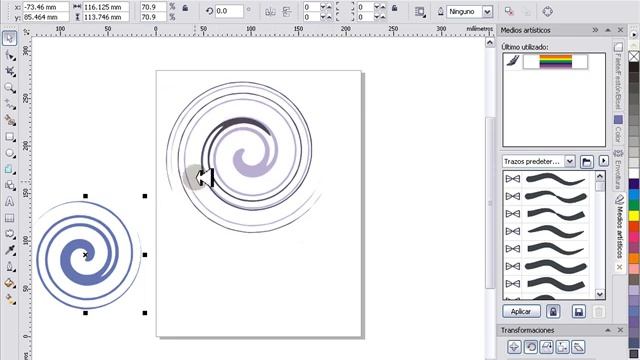Pick the green palette swatch
Screen dimensions: 640x360
point(634,205)
